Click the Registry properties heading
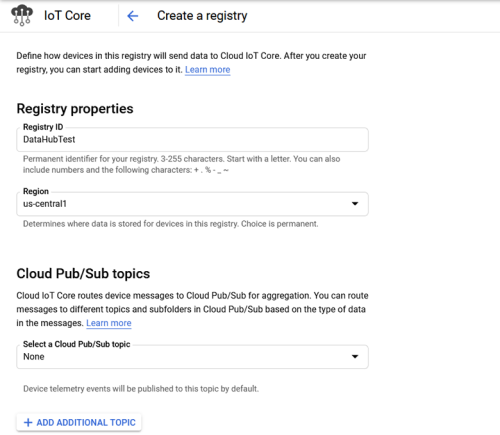Image resolution: width=500 pixels, height=435 pixels. 75,109
